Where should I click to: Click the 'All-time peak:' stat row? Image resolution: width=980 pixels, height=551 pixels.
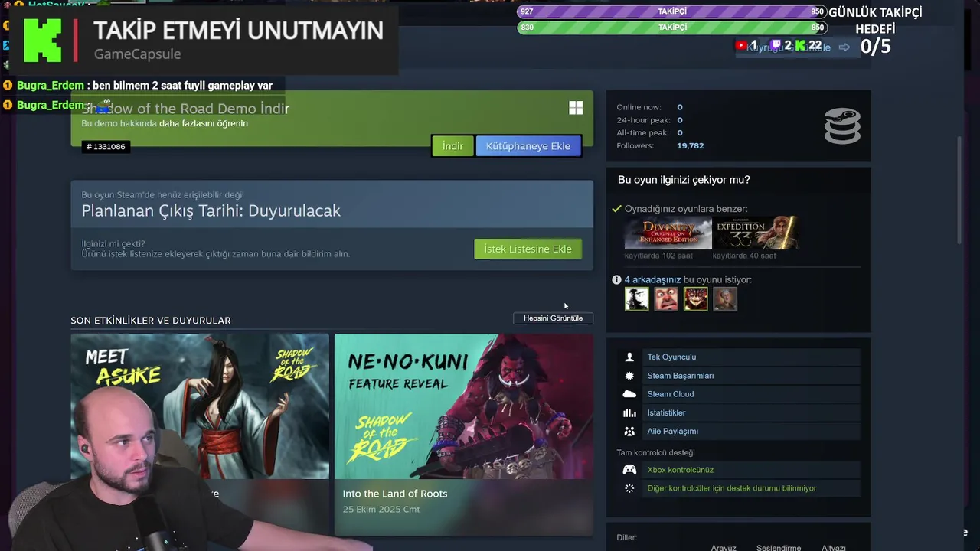point(650,132)
